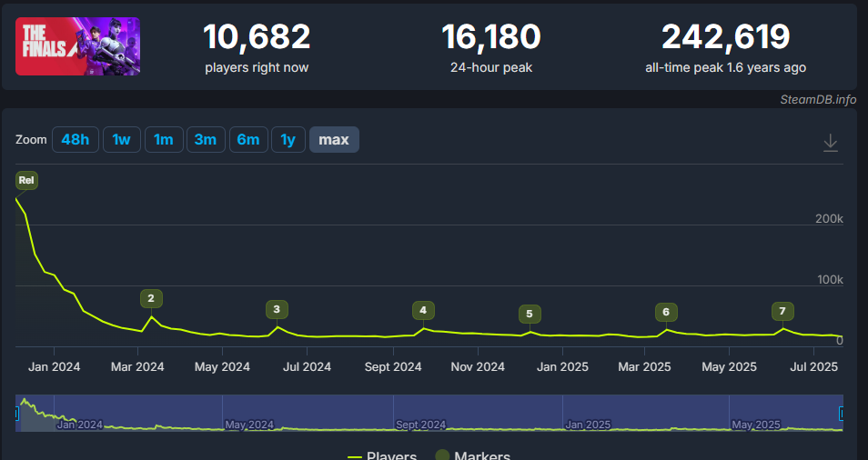Set zoom range to 1y

coord(288,139)
